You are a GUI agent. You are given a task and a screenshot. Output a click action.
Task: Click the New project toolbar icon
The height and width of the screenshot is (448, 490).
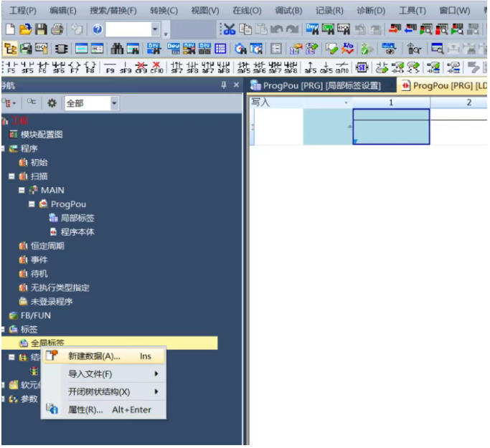coord(10,29)
